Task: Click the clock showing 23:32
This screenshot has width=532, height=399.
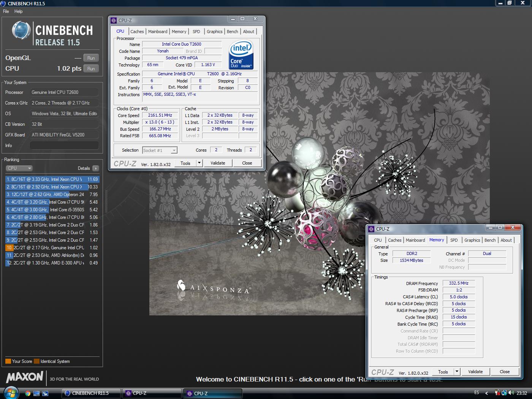Action: click(x=522, y=393)
